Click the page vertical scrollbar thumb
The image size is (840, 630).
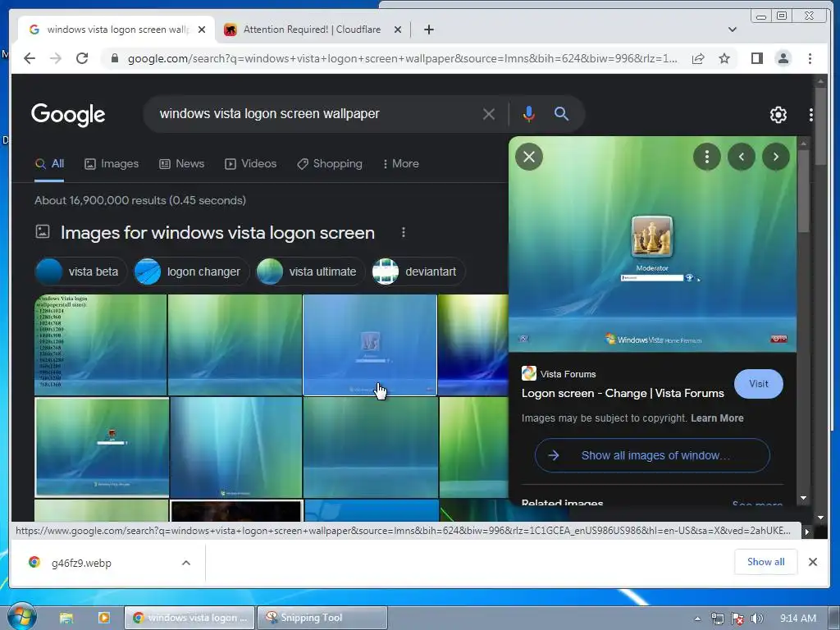click(820, 126)
